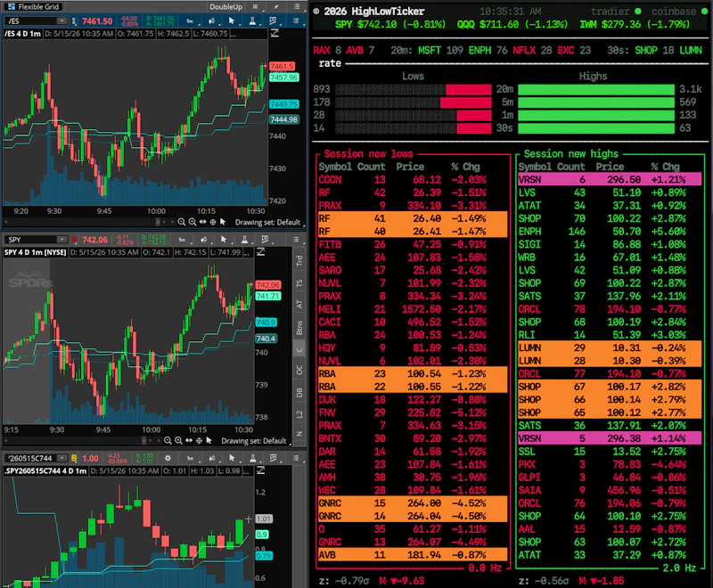
Task: Open the Studies flask icon on the option chart
Action: coord(252,458)
